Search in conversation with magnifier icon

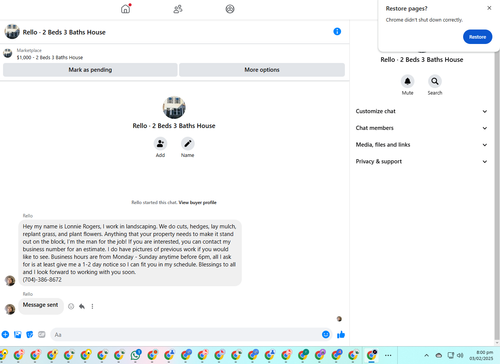pyautogui.click(x=435, y=81)
